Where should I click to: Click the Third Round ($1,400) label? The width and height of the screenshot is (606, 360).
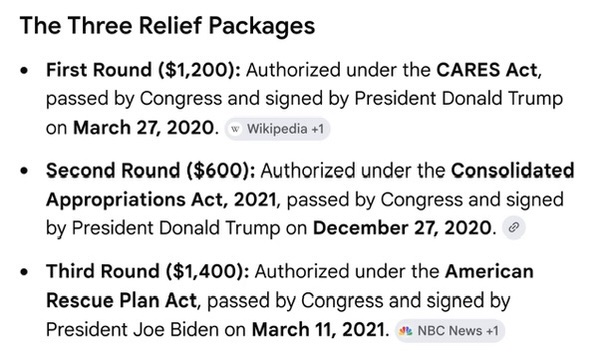148,271
